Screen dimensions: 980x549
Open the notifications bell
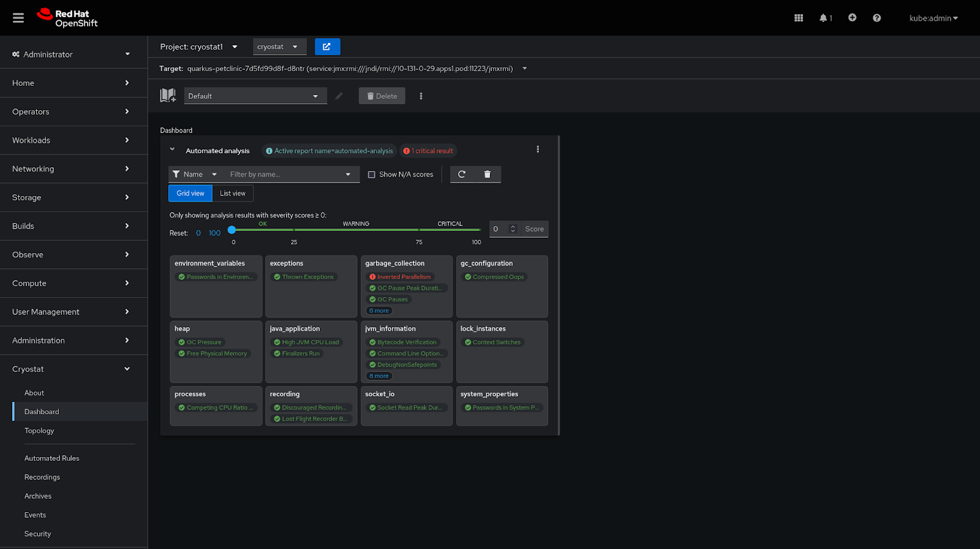point(824,18)
